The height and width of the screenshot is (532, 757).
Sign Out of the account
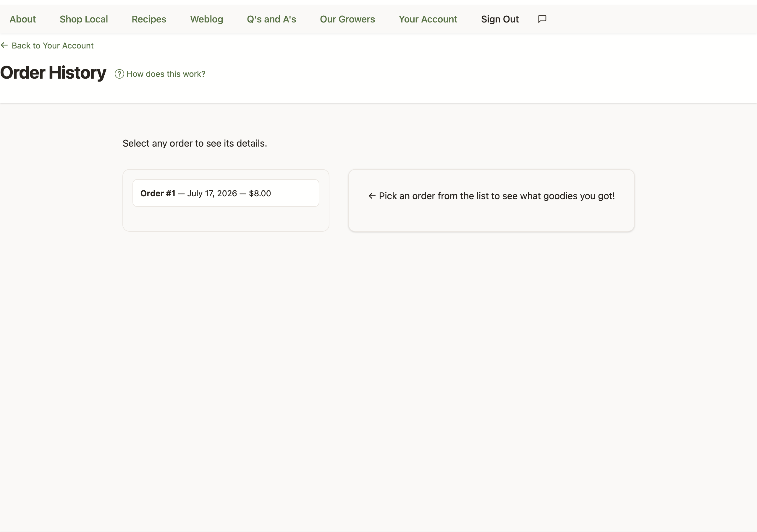click(499, 19)
